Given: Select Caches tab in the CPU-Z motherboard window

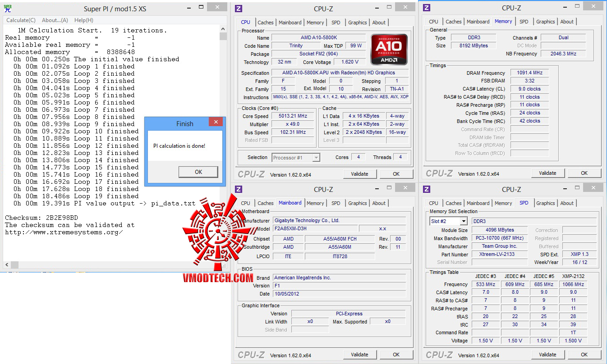Looking at the screenshot, I should (x=266, y=203).
